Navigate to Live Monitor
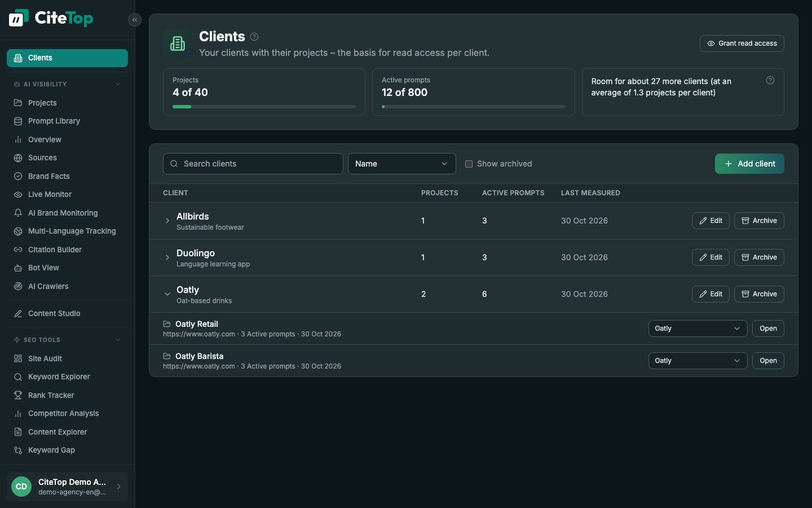Screen dimensions: 812x508 point(67,195)
